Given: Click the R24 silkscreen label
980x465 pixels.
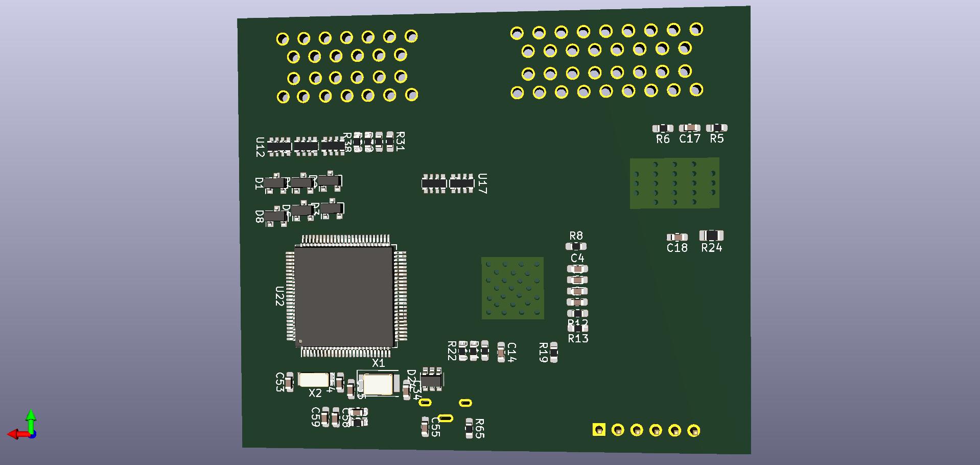Looking at the screenshot, I should click(712, 248).
